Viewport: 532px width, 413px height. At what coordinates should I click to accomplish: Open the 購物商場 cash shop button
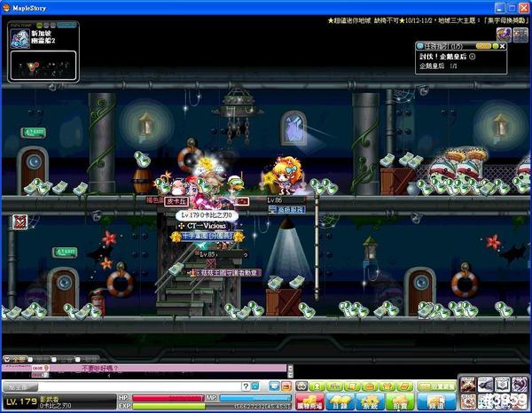point(309,401)
